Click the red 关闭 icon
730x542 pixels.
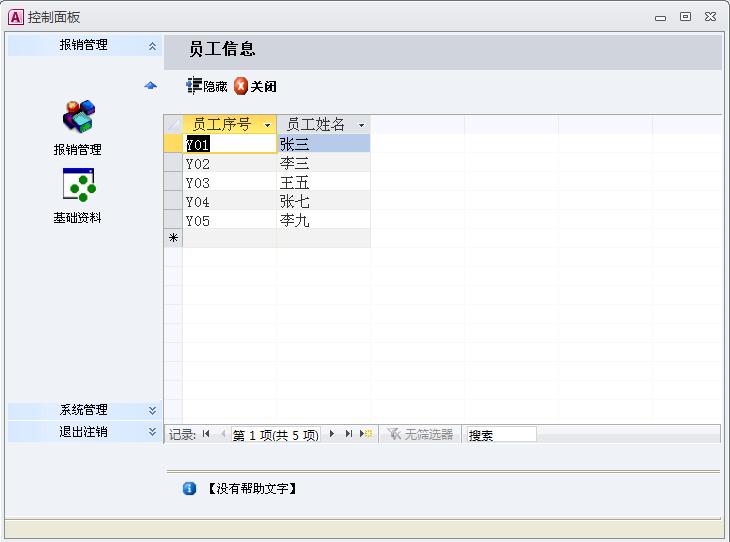[x=241, y=86]
